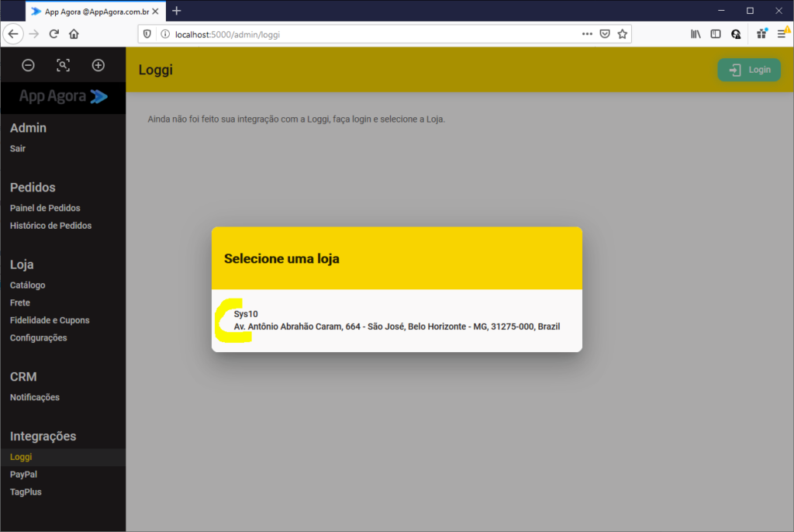Screen dimensions: 794x532
Task: Close the App Agora browser tab
Action: pos(155,11)
